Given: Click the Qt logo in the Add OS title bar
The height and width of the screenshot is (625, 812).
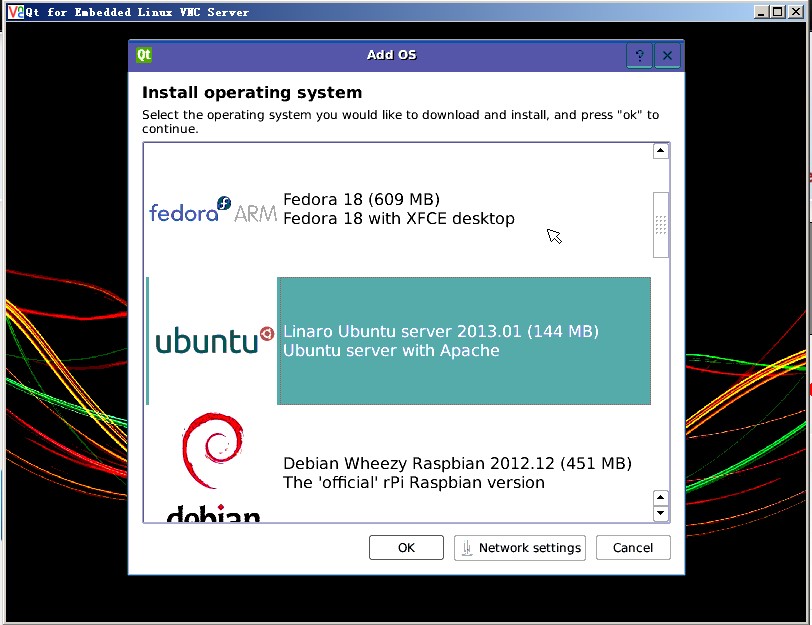Looking at the screenshot, I should (x=144, y=55).
